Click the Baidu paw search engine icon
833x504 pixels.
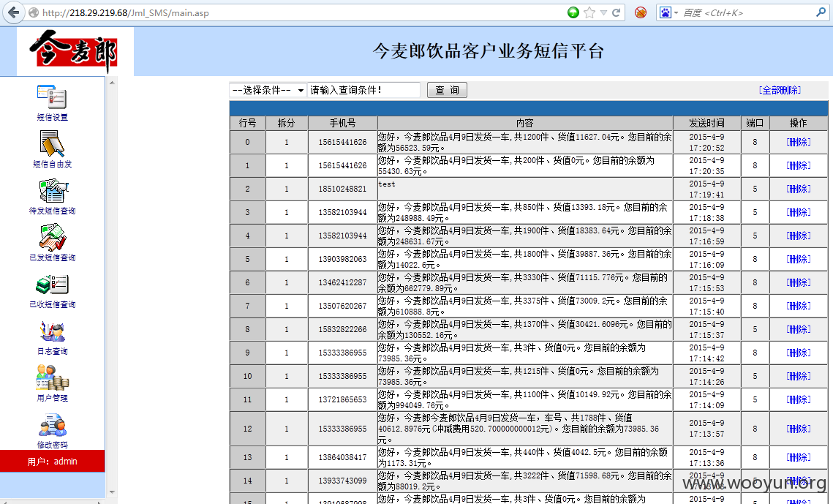(665, 12)
